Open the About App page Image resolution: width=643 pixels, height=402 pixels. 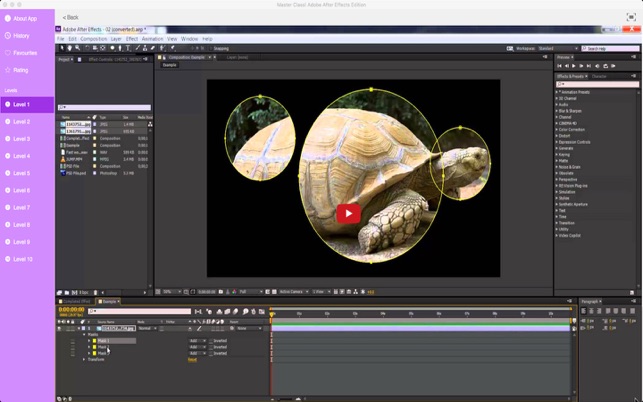[25, 18]
